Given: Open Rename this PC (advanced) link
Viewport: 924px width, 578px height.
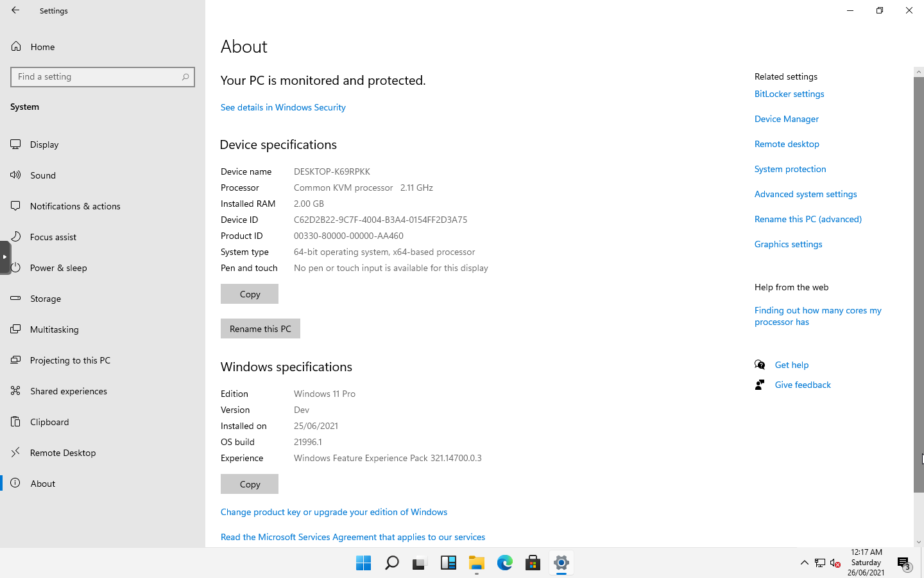Looking at the screenshot, I should [x=808, y=219].
